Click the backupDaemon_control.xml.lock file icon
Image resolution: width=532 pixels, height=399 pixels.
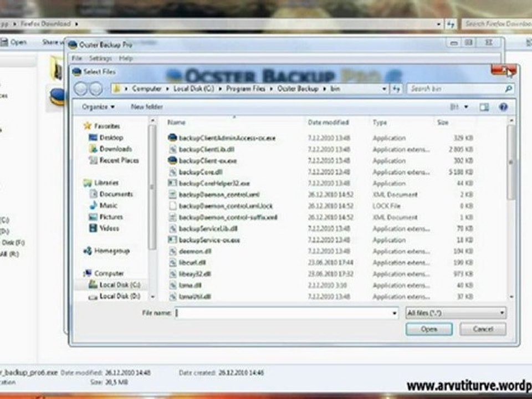173,206
